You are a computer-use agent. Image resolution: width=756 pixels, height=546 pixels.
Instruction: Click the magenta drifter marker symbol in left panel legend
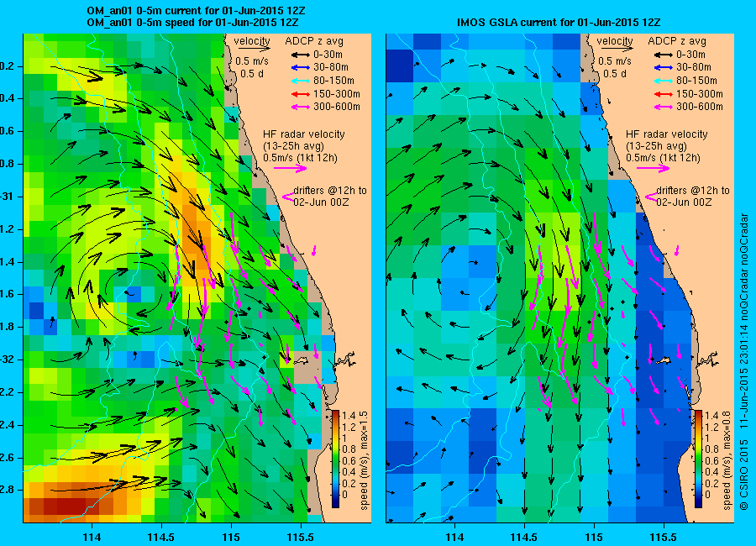point(287,197)
